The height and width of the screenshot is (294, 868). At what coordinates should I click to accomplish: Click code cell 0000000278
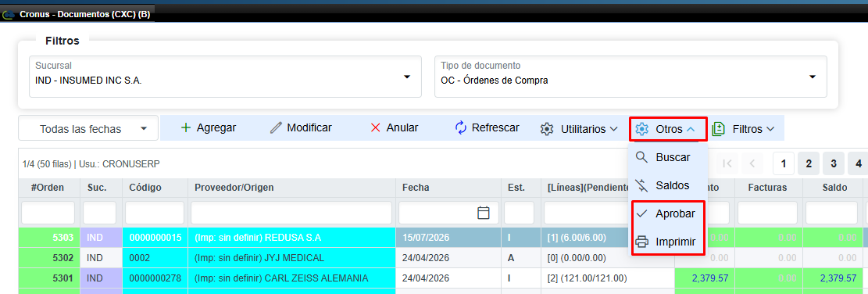point(155,278)
